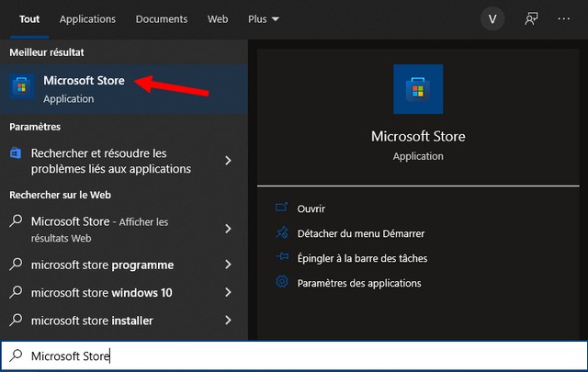
Task: Click the magnifier icon in search box
Action: (16, 355)
